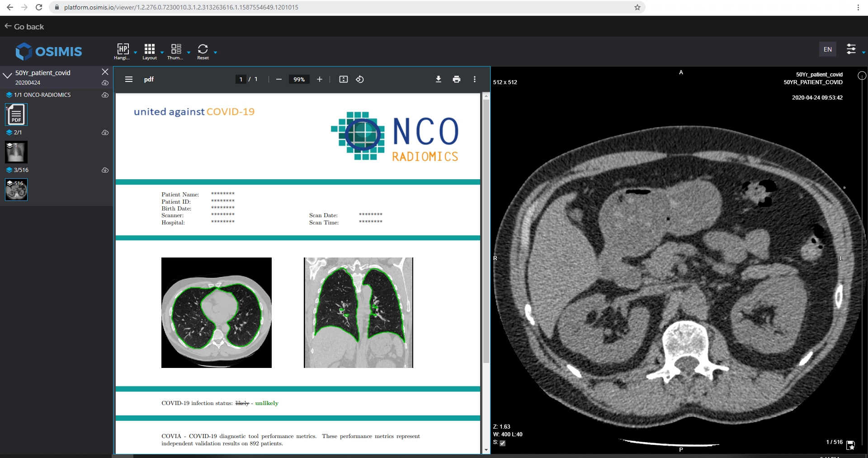Image resolution: width=868 pixels, height=458 pixels.
Task: Collapse the 50Yr_patient_covid study
Action: [7, 75]
